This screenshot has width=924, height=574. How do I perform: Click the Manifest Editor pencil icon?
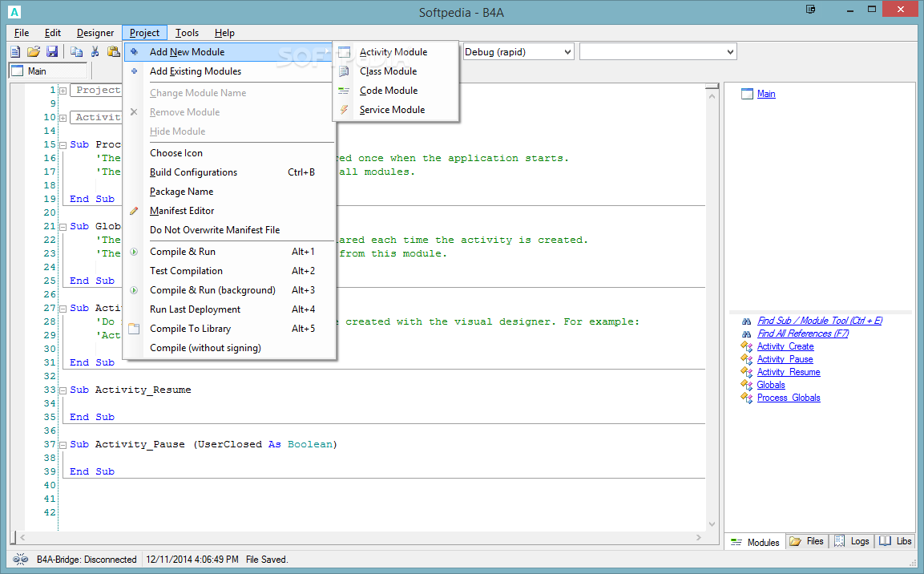point(134,211)
